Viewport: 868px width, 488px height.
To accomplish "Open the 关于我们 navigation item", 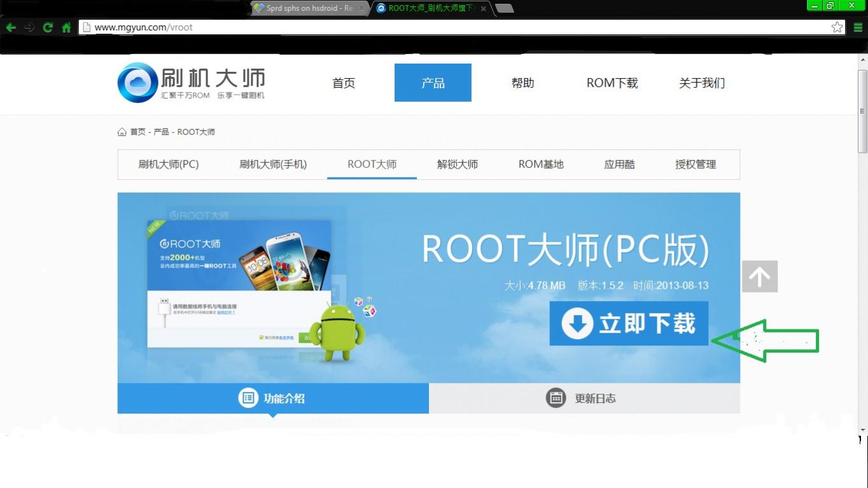I will click(x=702, y=83).
